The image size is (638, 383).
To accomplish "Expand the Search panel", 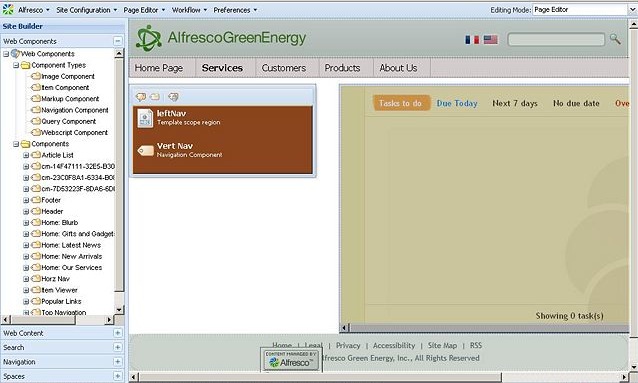I will (118, 347).
